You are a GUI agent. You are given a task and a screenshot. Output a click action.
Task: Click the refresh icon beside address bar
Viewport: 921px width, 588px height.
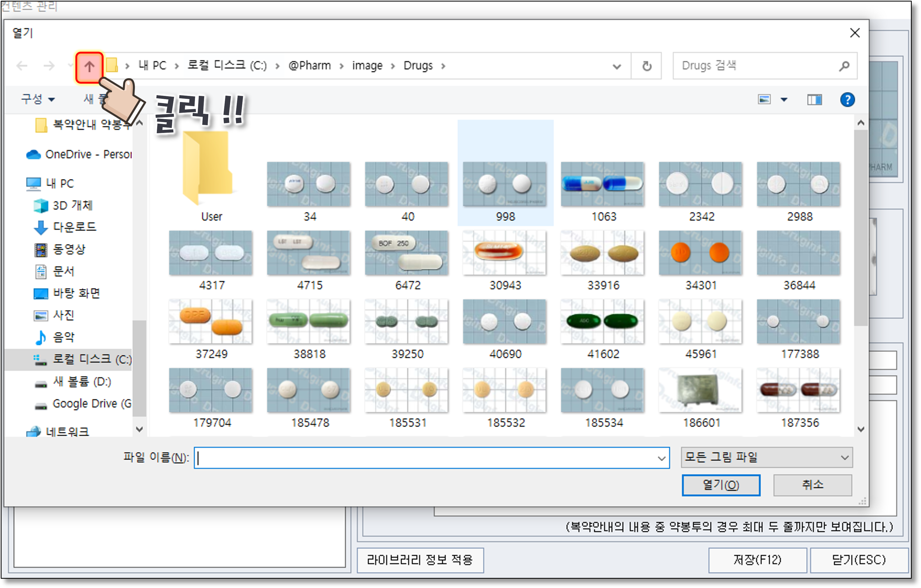(x=646, y=66)
